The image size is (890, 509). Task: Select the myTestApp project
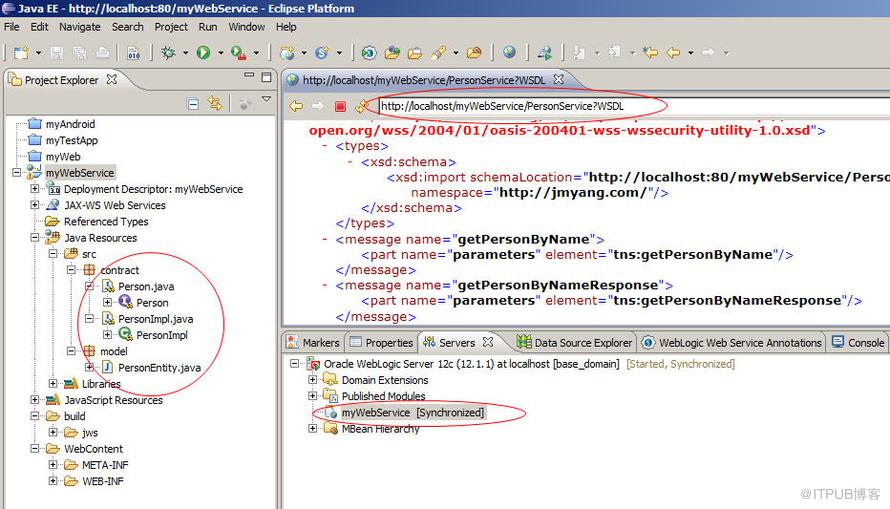pyautogui.click(x=72, y=140)
